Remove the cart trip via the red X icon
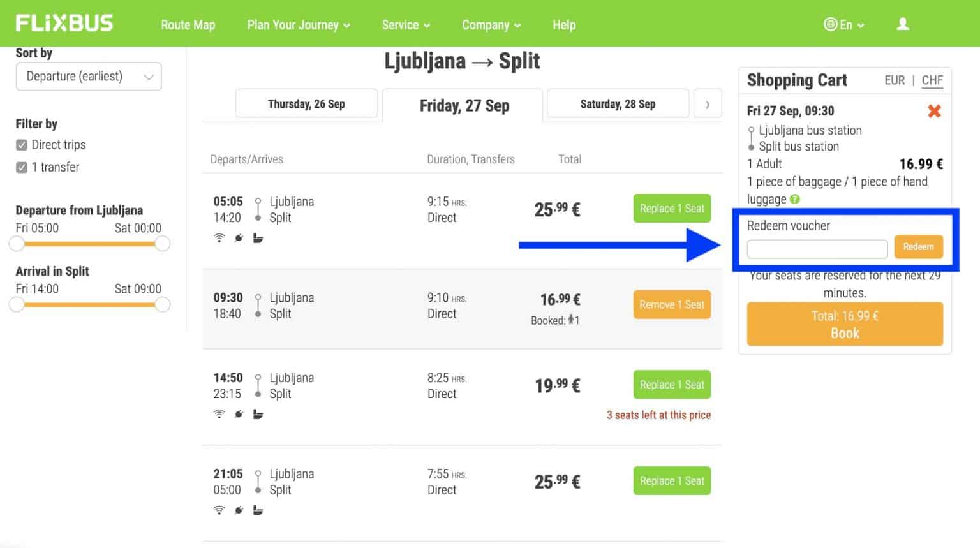Screen dimensions: 980x548 tap(934, 110)
